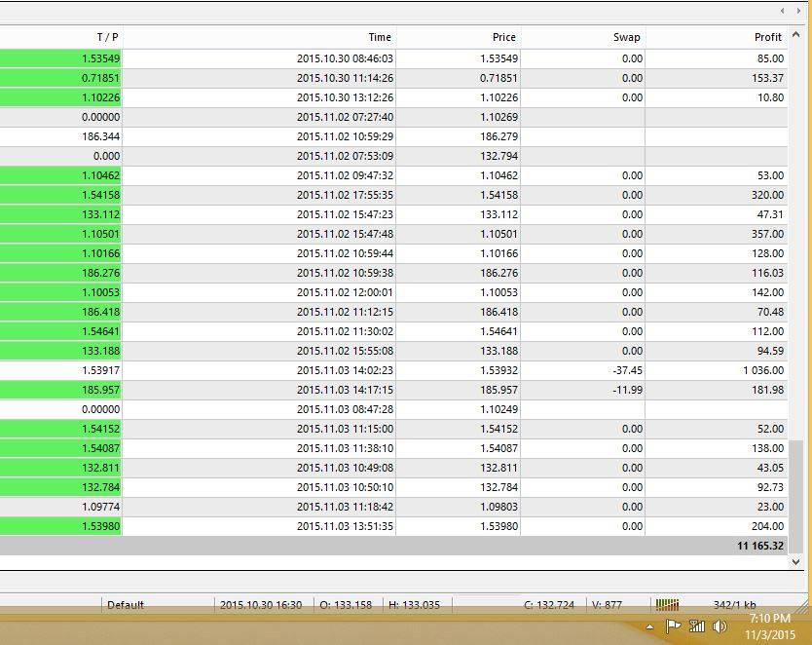Select the price cell 1.10249
The image size is (812, 645).
(x=499, y=409)
